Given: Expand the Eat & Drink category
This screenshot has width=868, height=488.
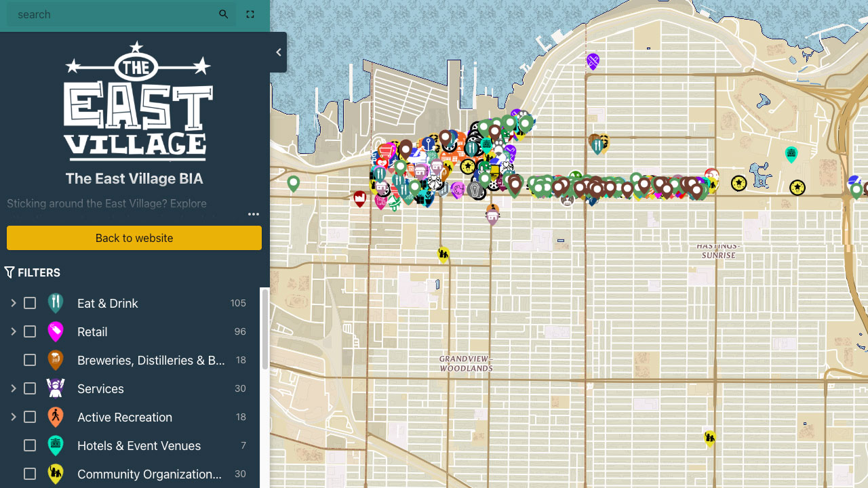Looking at the screenshot, I should click(13, 303).
